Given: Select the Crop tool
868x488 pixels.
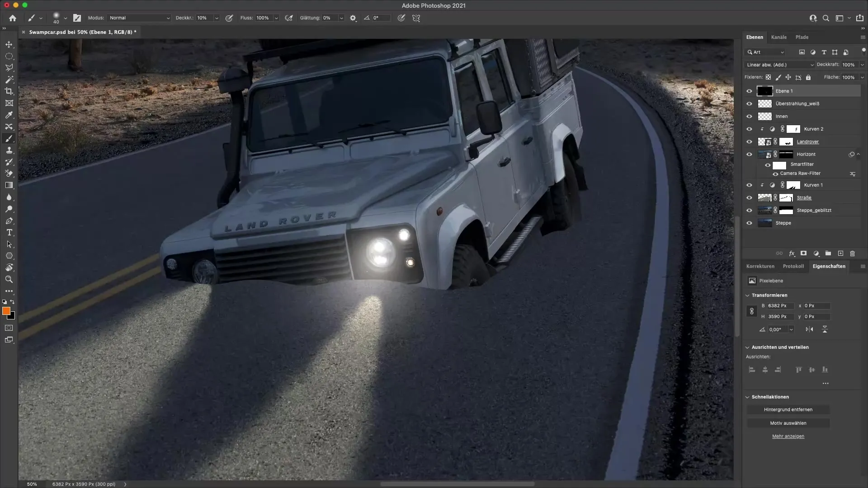Looking at the screenshot, I should [x=9, y=91].
